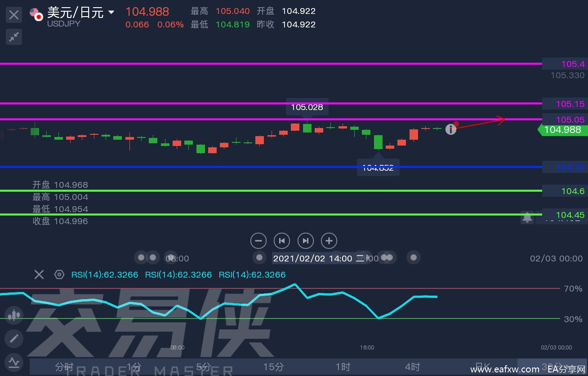Select the pencil drawing tool
The width and height of the screenshot is (588, 376).
(x=14, y=338)
